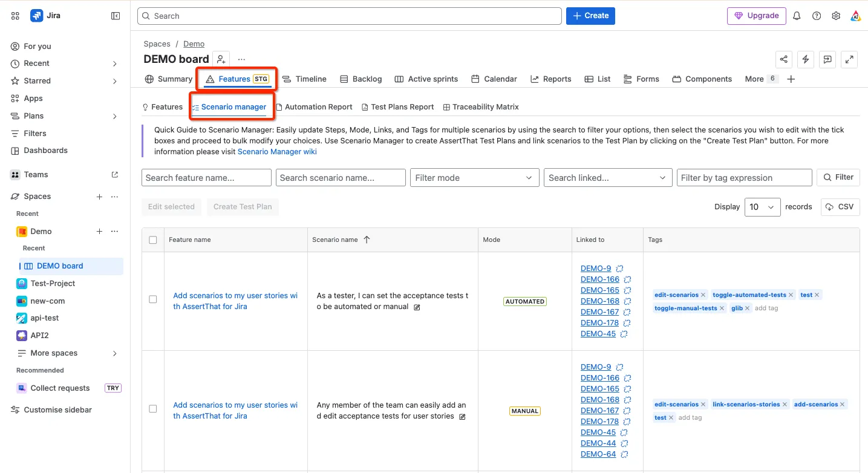Click the blue Create button

click(590, 16)
